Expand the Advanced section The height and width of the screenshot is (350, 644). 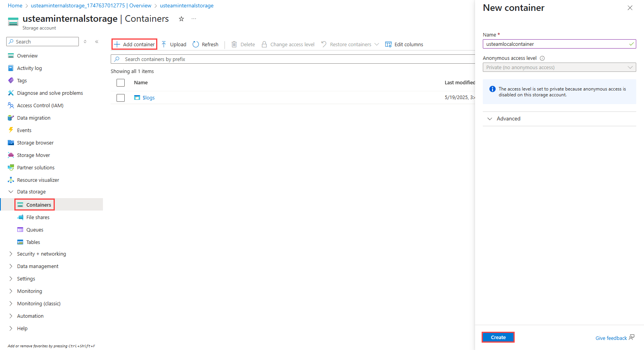tap(559, 119)
